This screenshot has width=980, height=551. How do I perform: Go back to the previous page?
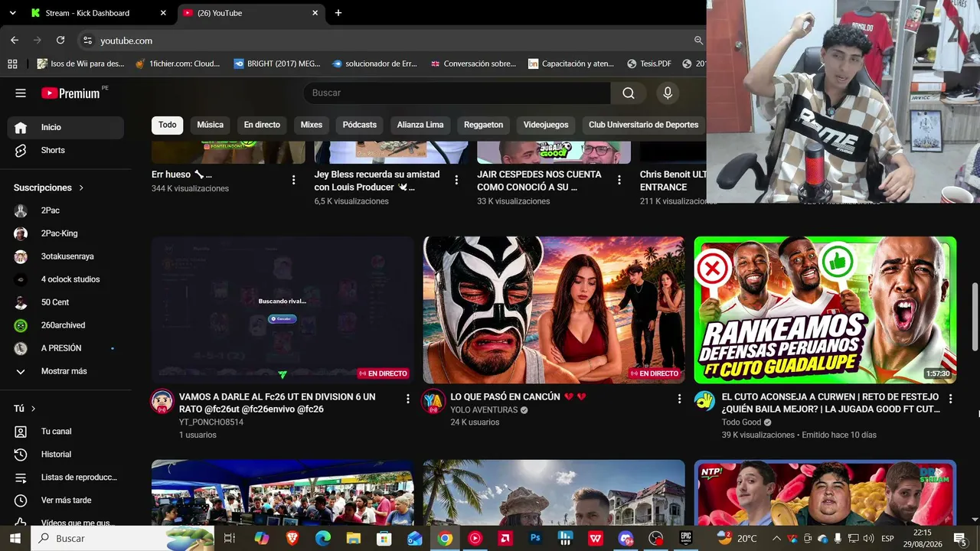(15, 40)
